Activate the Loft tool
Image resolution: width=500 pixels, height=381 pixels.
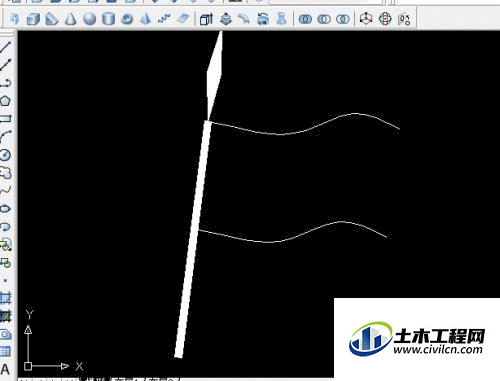click(x=282, y=19)
